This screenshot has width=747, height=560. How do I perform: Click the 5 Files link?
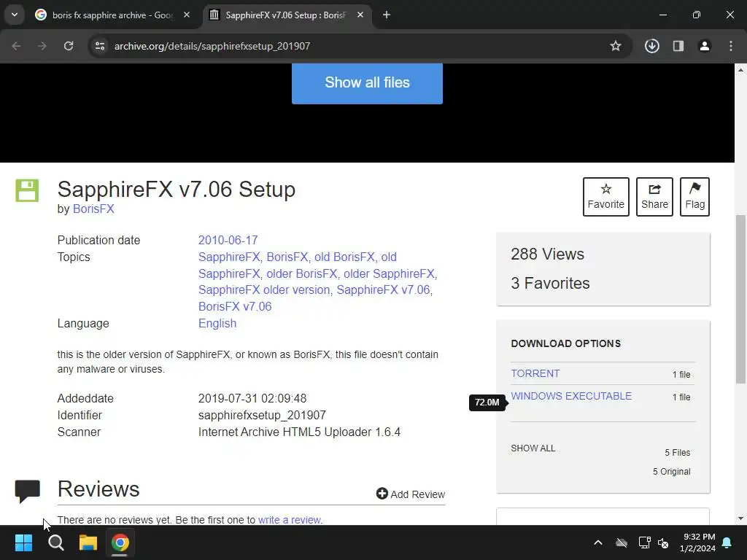[678, 452]
